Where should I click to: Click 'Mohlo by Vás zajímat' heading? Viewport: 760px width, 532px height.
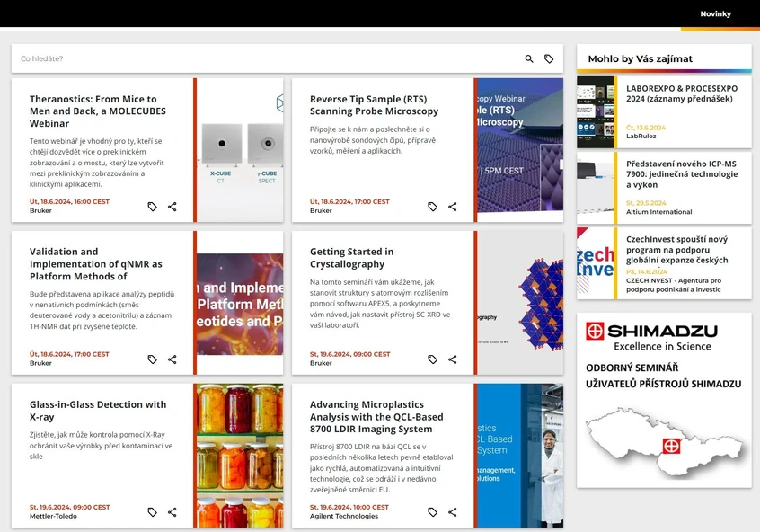pyautogui.click(x=641, y=58)
